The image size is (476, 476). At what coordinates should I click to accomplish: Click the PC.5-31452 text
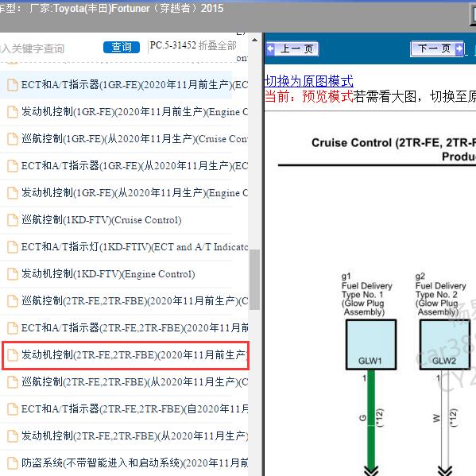coord(173,45)
